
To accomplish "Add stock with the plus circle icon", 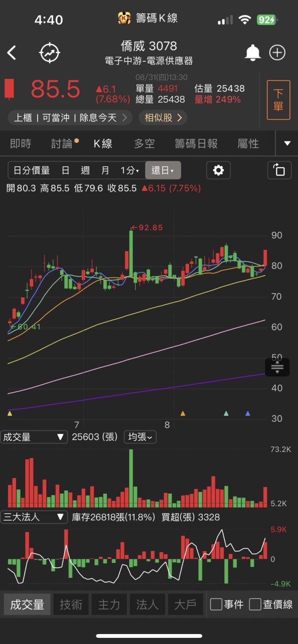I will point(277,52).
